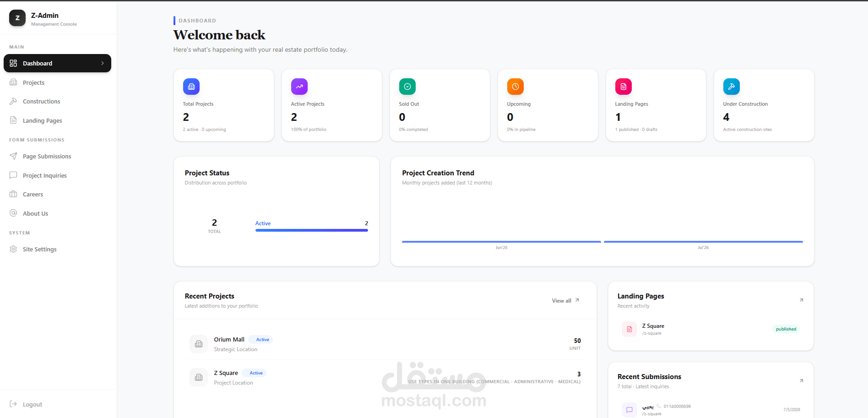Click the Projects building icon in sidebar
The height and width of the screenshot is (418, 868).
[13, 82]
